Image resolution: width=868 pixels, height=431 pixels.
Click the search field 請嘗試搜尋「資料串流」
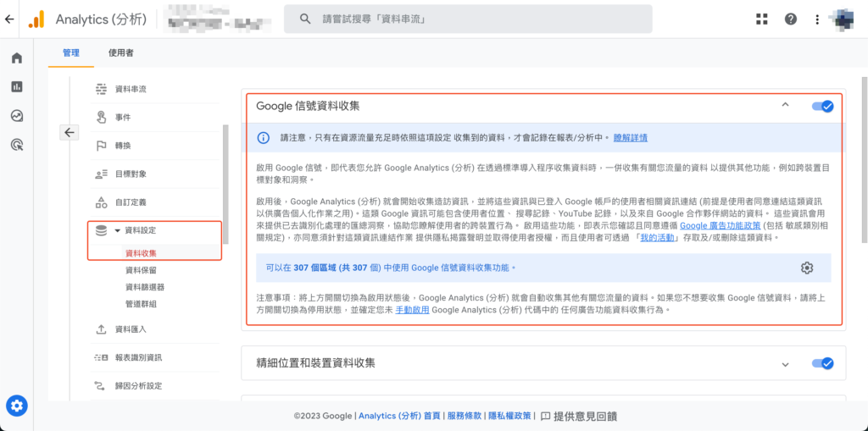(468, 19)
